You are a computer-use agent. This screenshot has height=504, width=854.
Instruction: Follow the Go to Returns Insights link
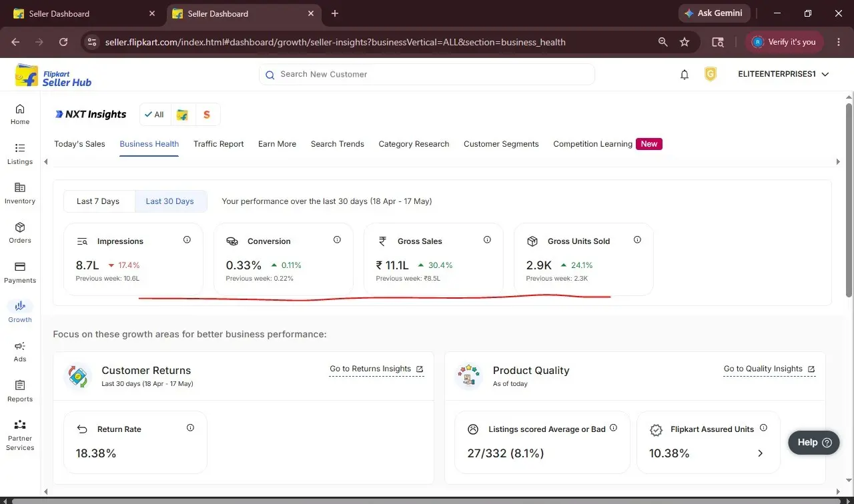coord(376,369)
